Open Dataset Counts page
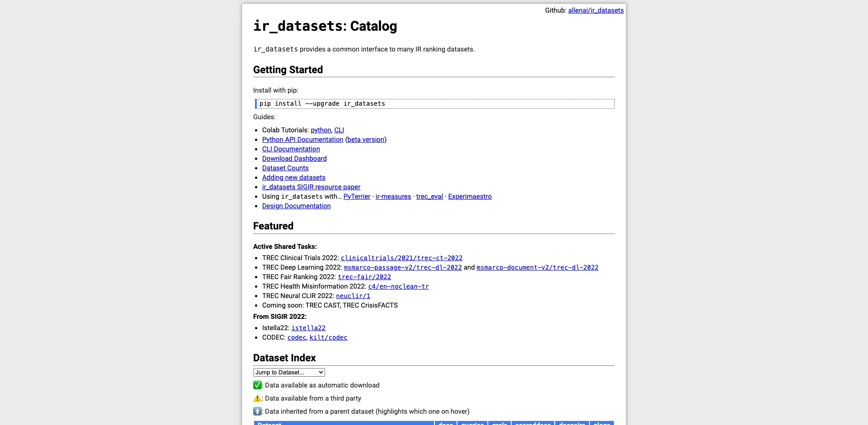 [x=285, y=168]
